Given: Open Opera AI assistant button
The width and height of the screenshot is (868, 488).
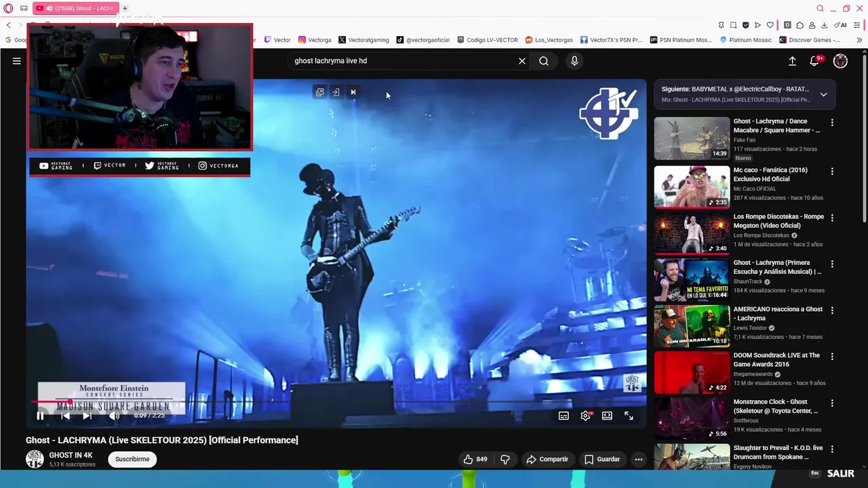Looking at the screenshot, I should point(841,25).
